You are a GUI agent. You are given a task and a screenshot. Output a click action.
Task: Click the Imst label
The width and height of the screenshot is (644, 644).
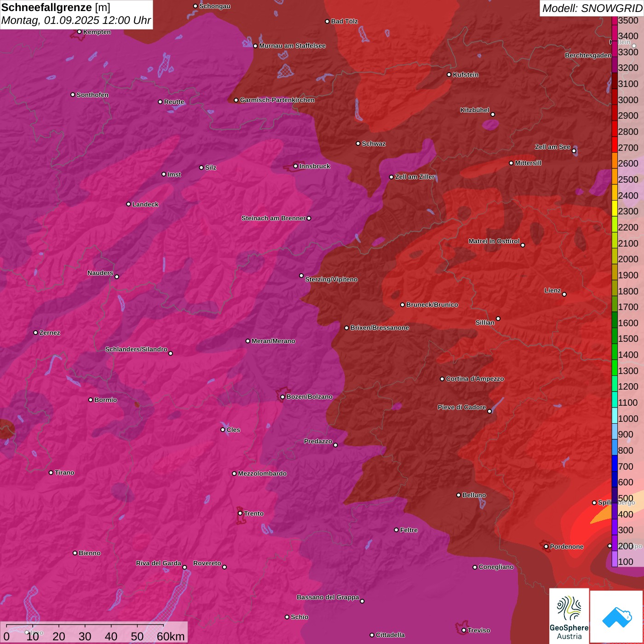pyautogui.click(x=174, y=174)
